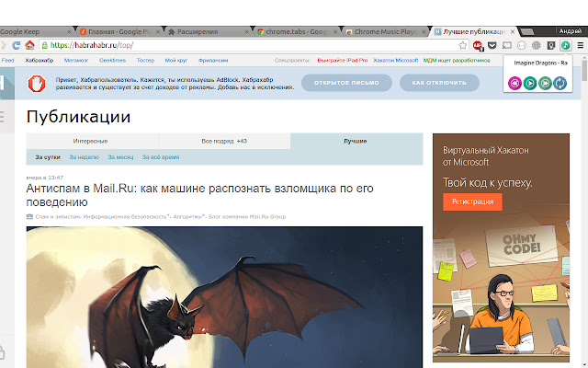Image resolution: width=588 pixels, height=368 pixels.
Task: Open a new browser tab
Action: [527, 32]
